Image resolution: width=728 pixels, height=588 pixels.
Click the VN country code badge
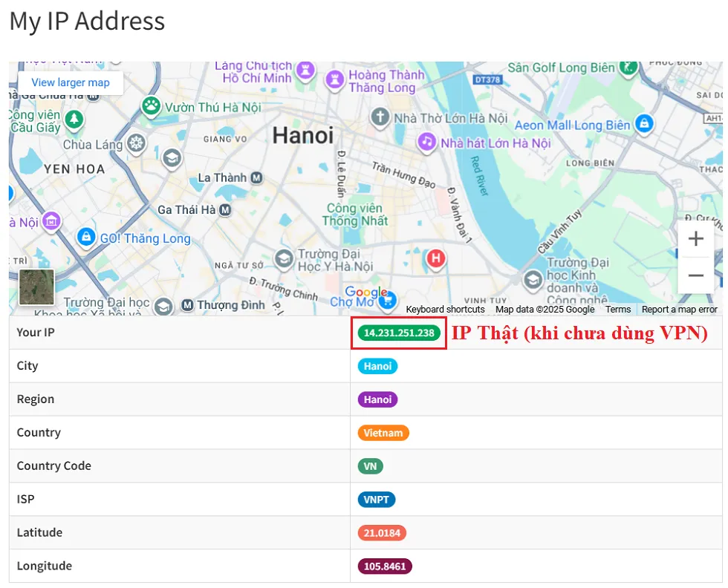click(370, 466)
